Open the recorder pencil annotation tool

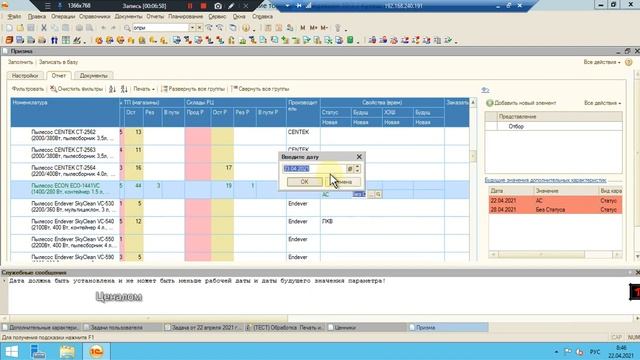pos(231,6)
